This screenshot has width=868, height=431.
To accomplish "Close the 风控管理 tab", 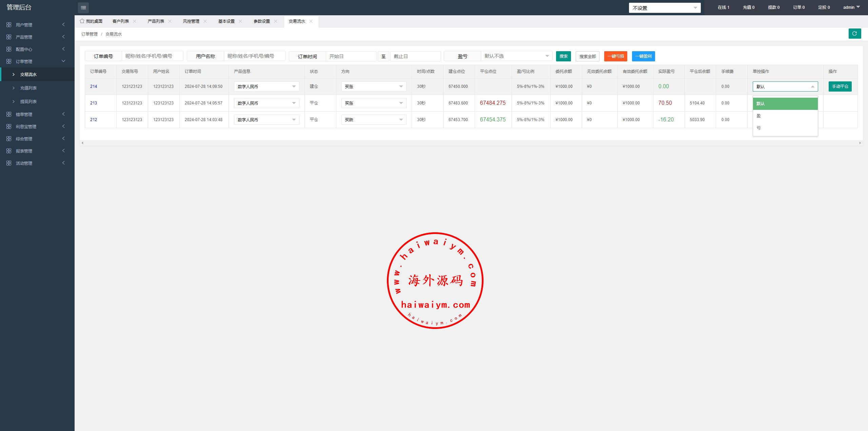I will click(x=205, y=21).
